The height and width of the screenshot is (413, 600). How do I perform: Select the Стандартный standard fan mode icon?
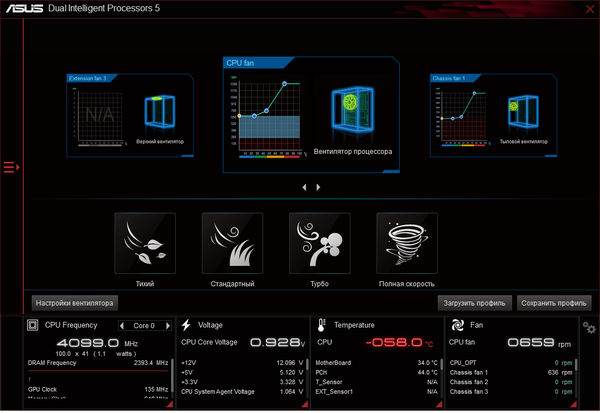click(x=232, y=243)
